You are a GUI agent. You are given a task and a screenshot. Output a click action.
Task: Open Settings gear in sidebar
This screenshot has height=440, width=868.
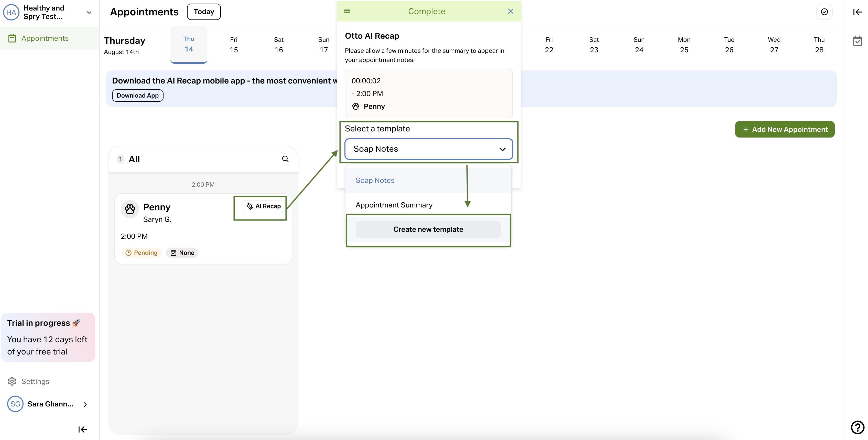(x=12, y=381)
